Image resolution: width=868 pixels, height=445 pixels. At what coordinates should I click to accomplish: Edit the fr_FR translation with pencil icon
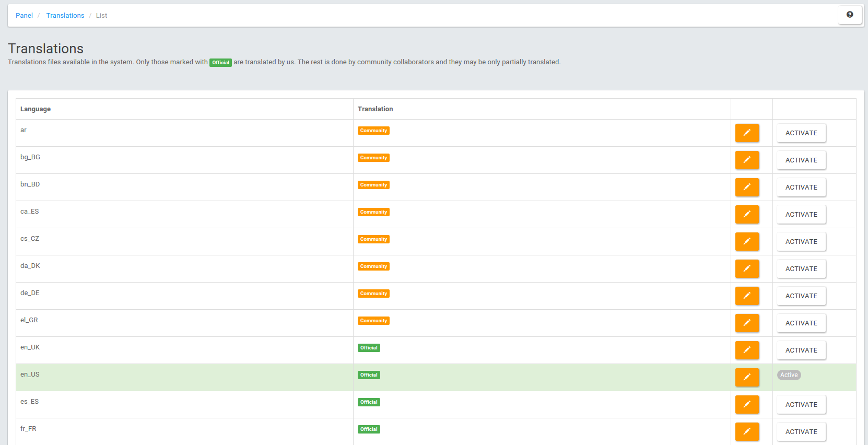tap(747, 431)
